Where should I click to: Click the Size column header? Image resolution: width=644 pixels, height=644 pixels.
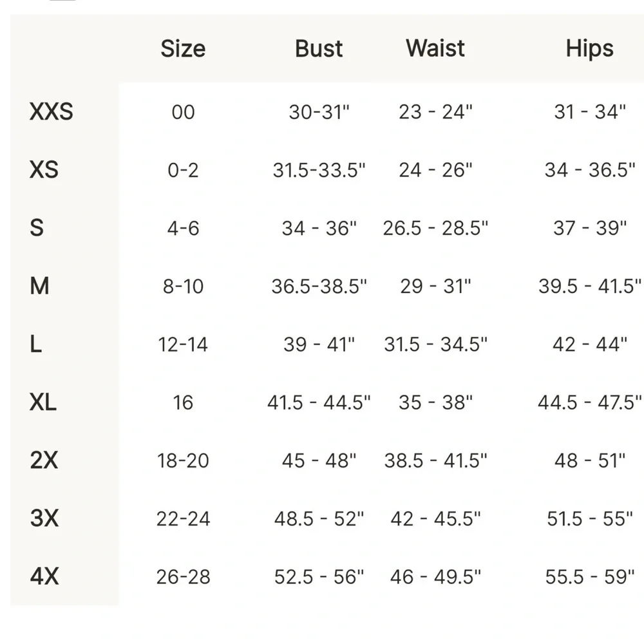(183, 49)
